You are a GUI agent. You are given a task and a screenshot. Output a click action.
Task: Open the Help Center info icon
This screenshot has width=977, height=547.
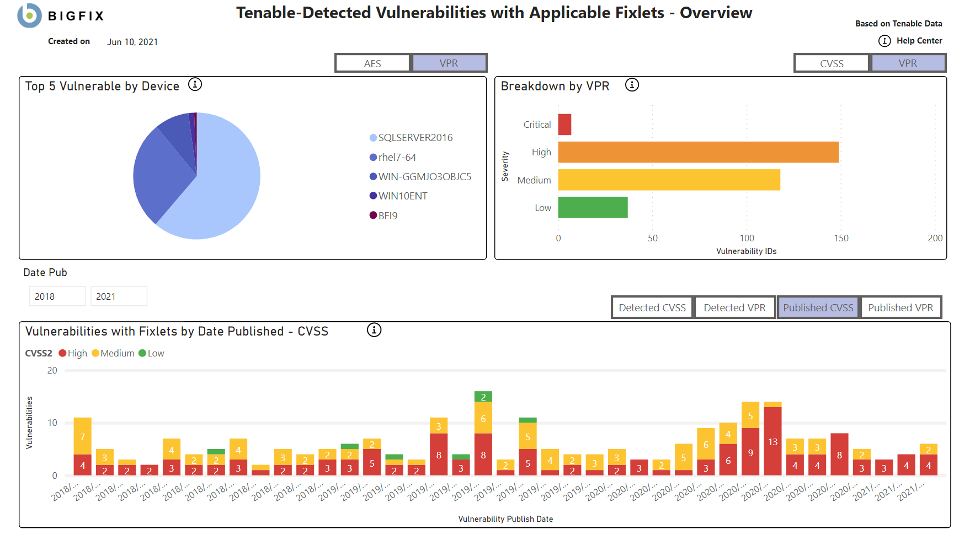point(884,41)
